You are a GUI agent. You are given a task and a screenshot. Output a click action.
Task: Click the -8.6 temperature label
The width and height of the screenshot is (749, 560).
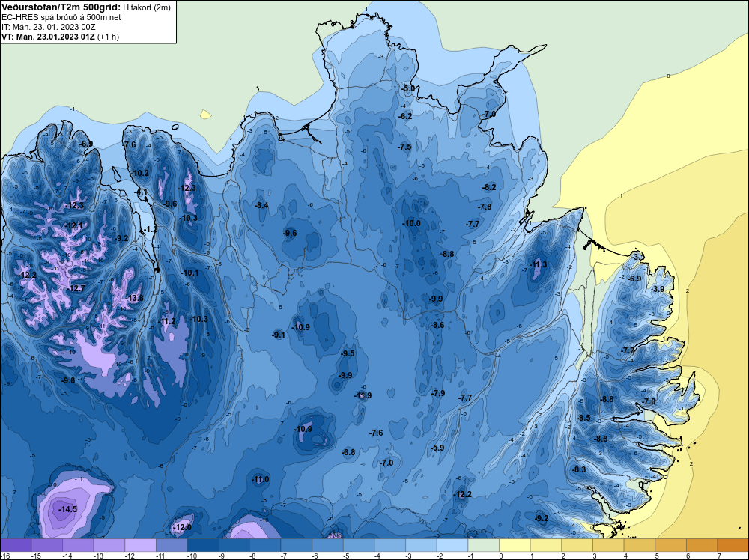click(437, 325)
